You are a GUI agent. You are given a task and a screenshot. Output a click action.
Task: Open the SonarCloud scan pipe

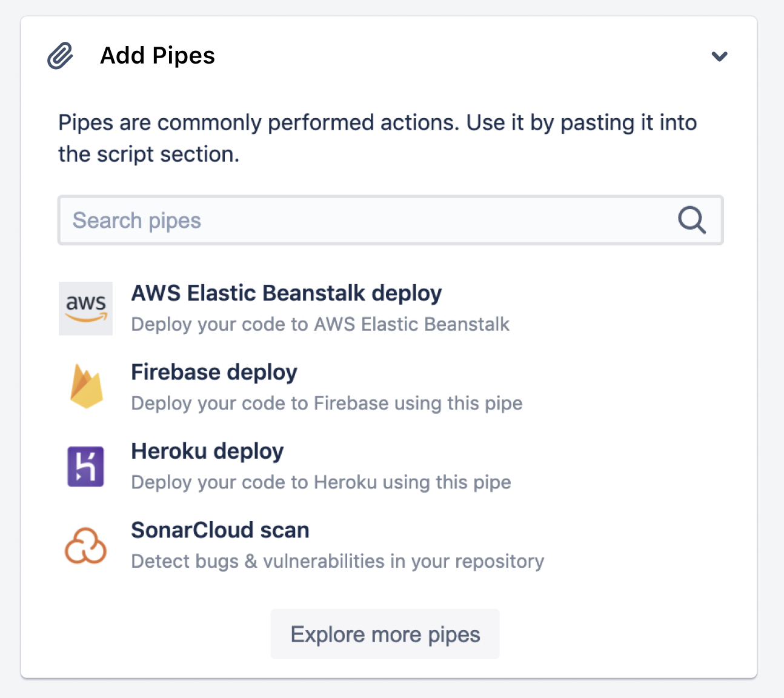220,530
